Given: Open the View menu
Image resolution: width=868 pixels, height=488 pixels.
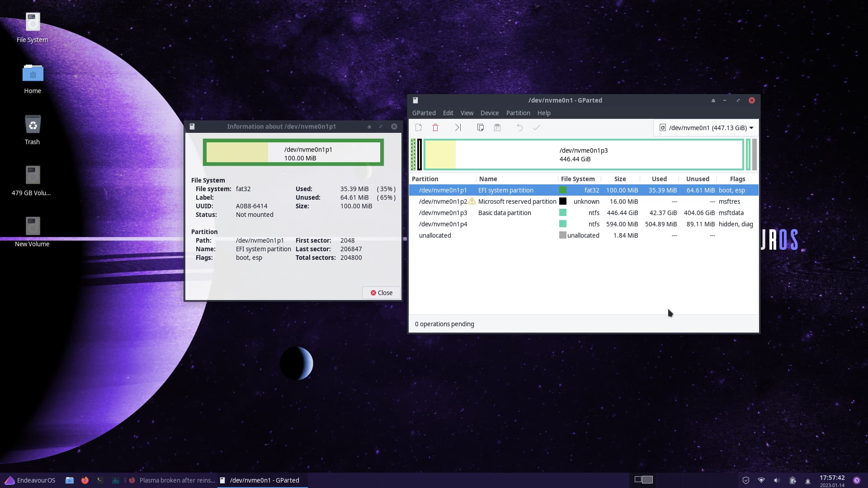Looking at the screenshot, I should tap(467, 113).
